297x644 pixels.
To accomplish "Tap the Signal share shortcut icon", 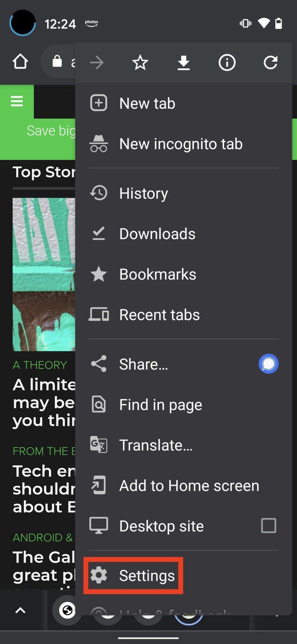I will [x=268, y=364].
